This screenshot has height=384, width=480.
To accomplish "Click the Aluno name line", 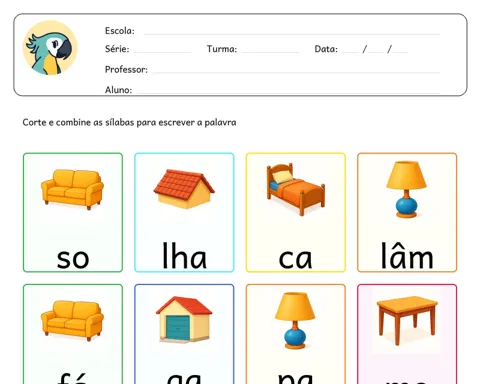I will (288, 92).
